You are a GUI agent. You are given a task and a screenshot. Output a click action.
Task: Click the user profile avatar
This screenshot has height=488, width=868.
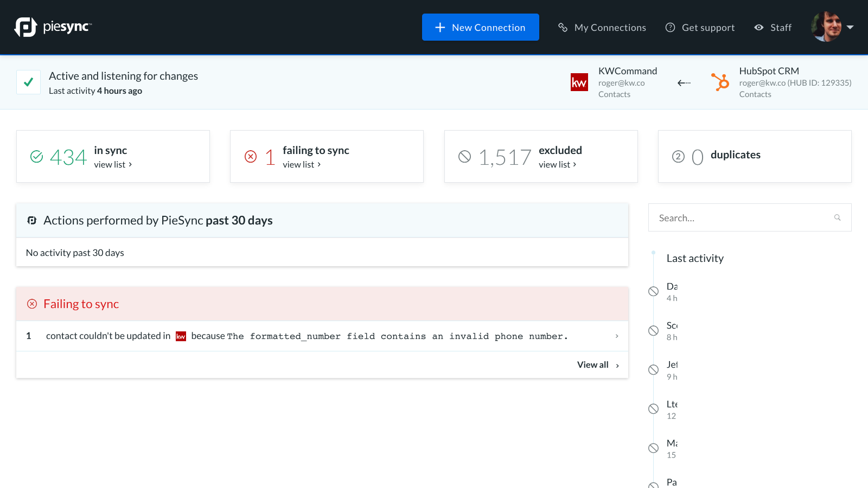click(x=826, y=27)
